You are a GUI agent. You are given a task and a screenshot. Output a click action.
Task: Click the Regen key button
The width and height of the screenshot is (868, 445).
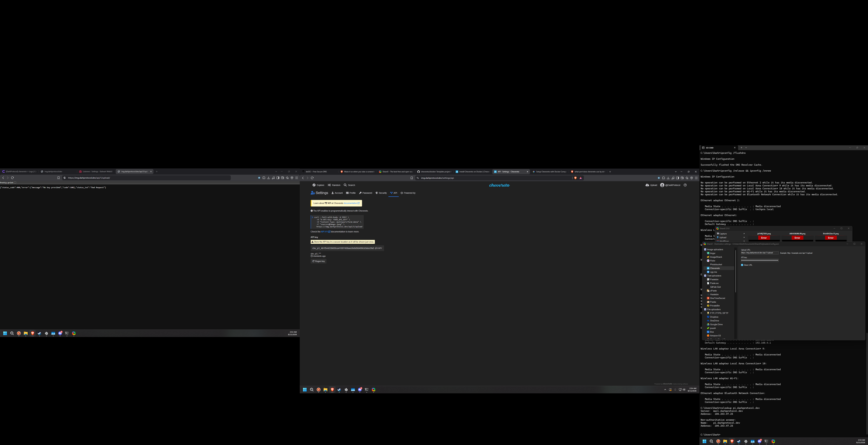318,261
